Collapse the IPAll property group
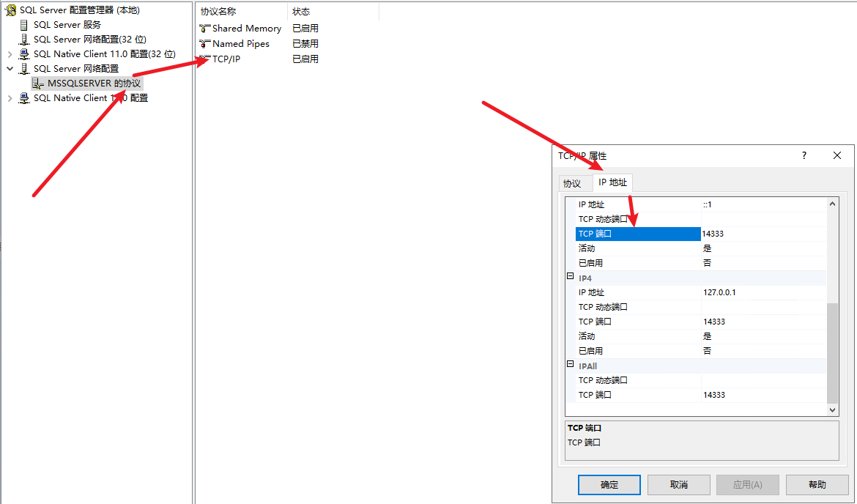857x504 pixels. coord(571,365)
